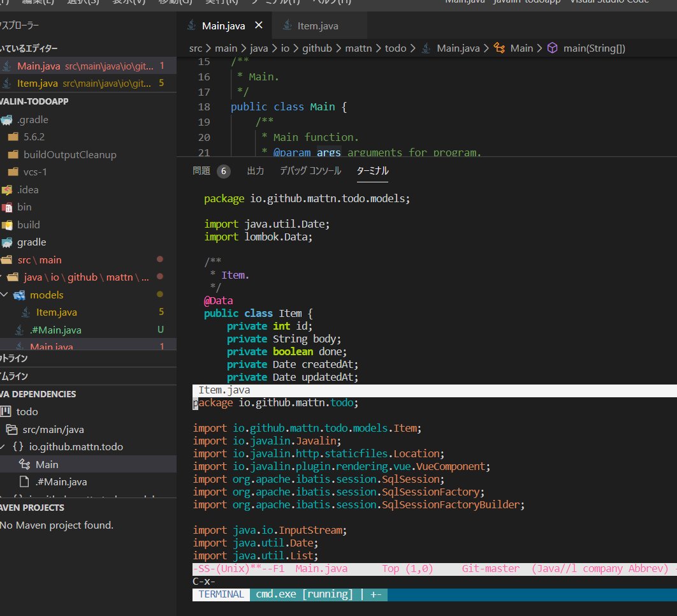Click the src/main/java package-root icon
This screenshot has width=677, height=616.
point(11,429)
